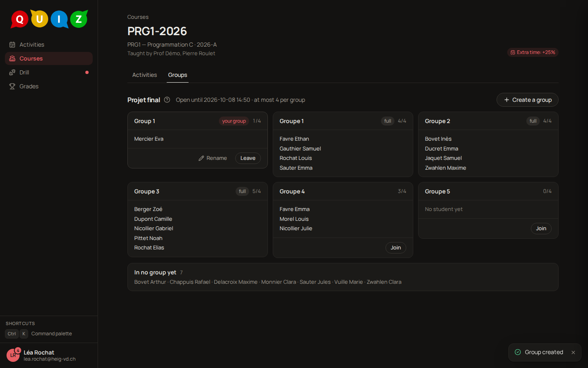Click the Drill red notification dot
Image resolution: width=588 pixels, height=368 pixels.
click(x=87, y=72)
